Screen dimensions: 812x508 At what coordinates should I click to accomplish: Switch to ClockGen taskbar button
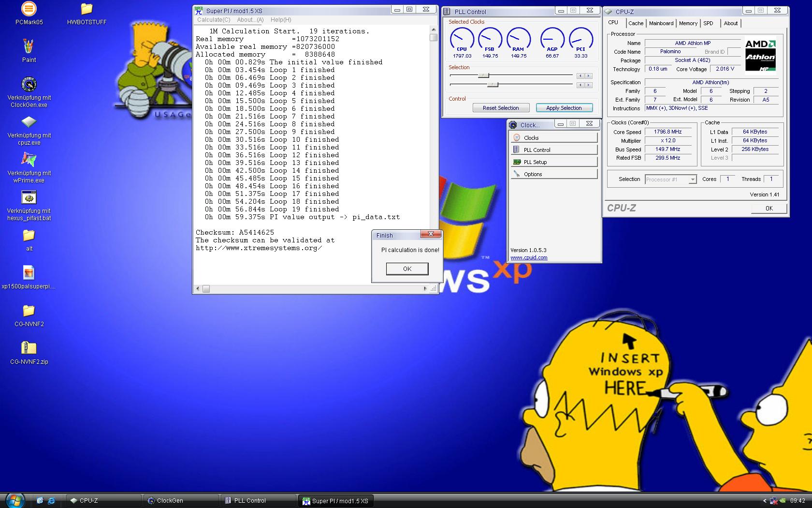[x=182, y=501]
